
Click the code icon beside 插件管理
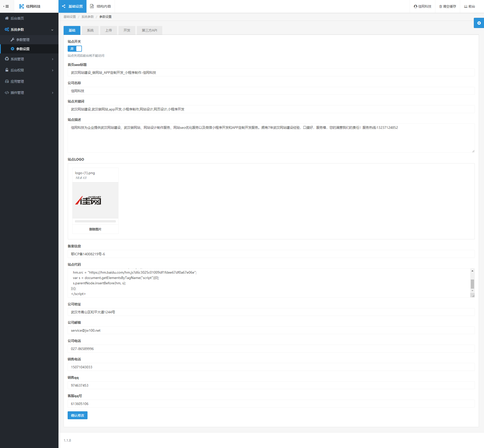(x=7, y=92)
